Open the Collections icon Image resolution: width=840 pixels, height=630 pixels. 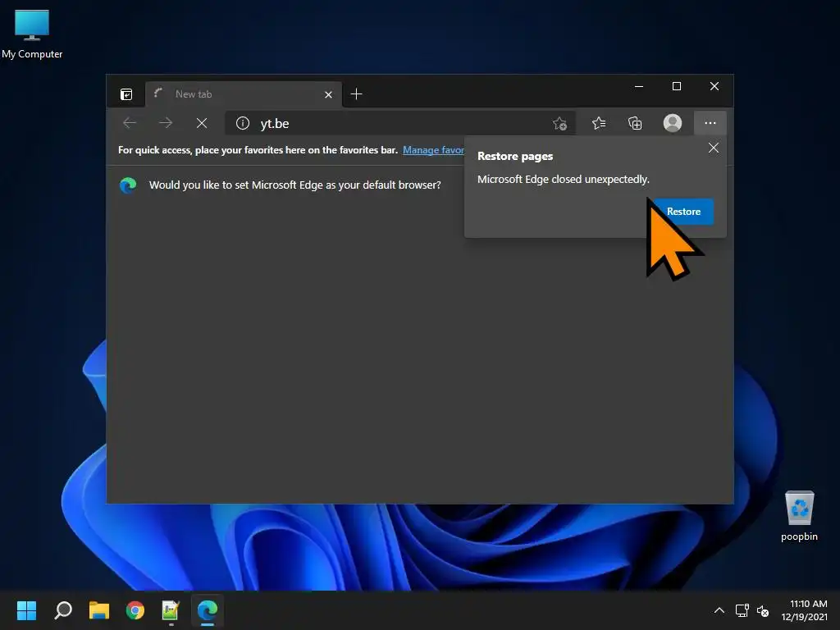pos(635,123)
